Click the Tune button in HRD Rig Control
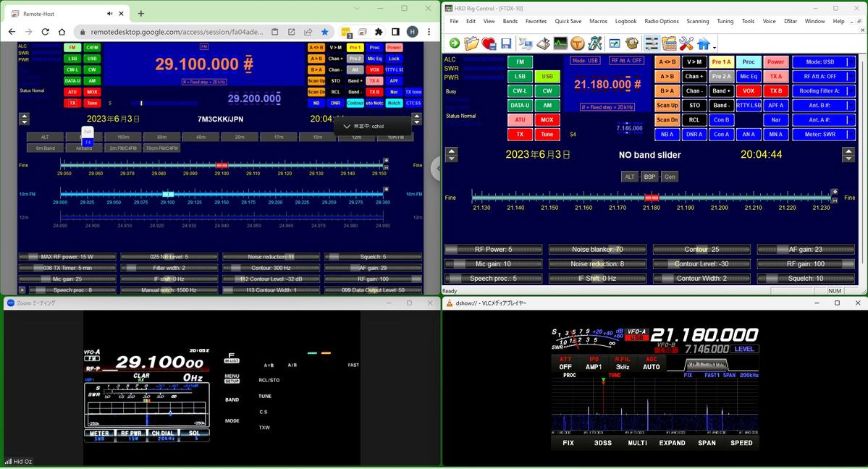 tap(547, 134)
